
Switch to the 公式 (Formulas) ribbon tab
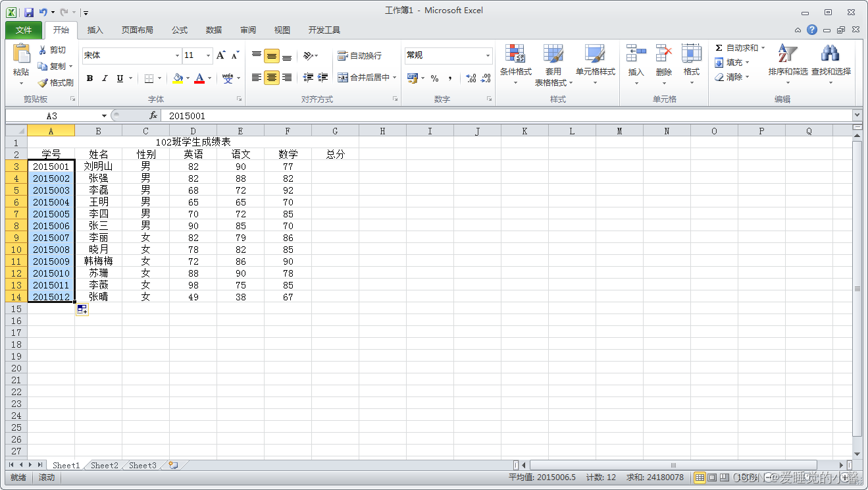180,30
